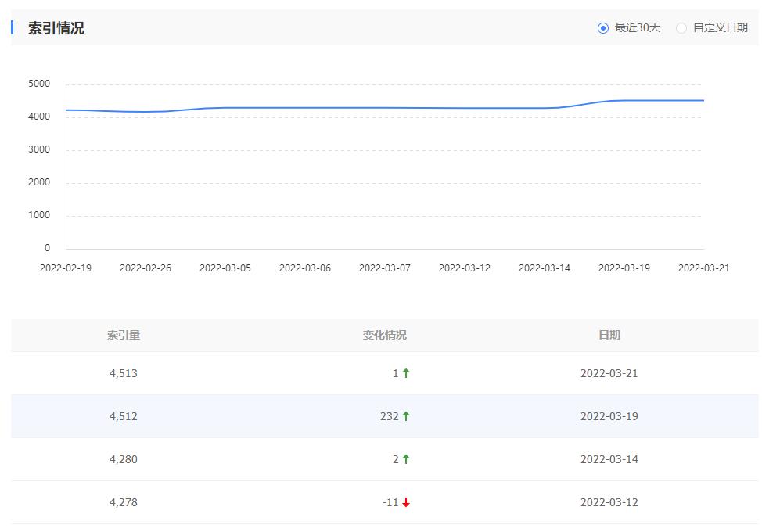
Task: Click the 索引情况 section title
Action: click(56, 28)
